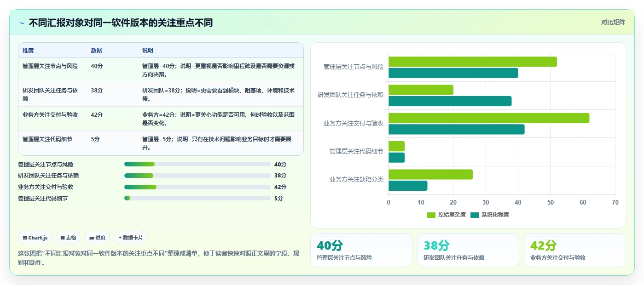Screen dimensions: 644x285
Task: Click the Chart.js chip label
Action: [38, 238]
